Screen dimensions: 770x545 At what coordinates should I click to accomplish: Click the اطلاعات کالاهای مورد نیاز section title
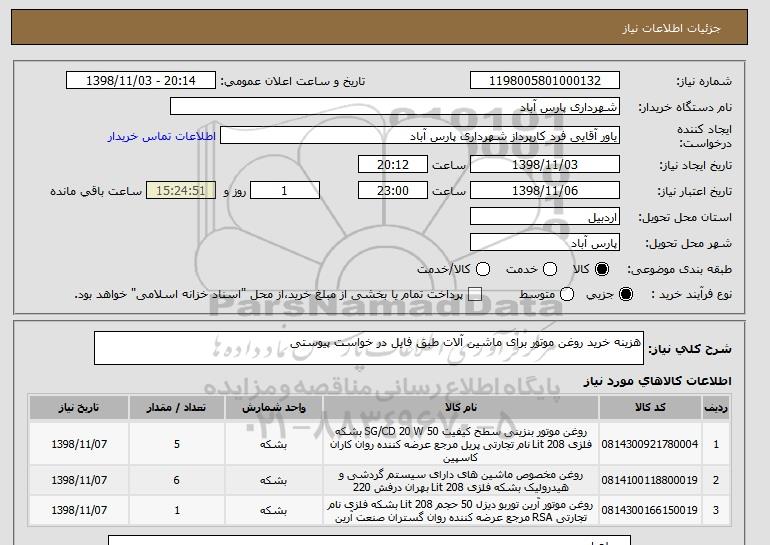click(x=658, y=381)
